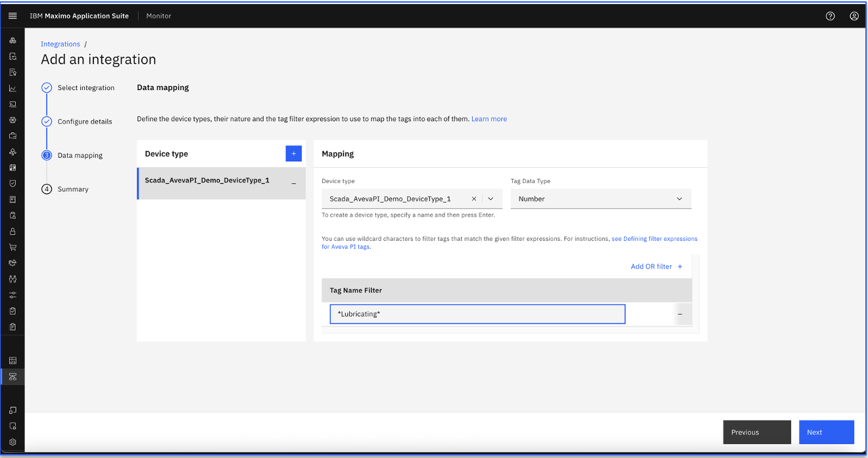Click the sliders settings-adjust sidebar icon
The image size is (868, 458).
pos(12,295)
